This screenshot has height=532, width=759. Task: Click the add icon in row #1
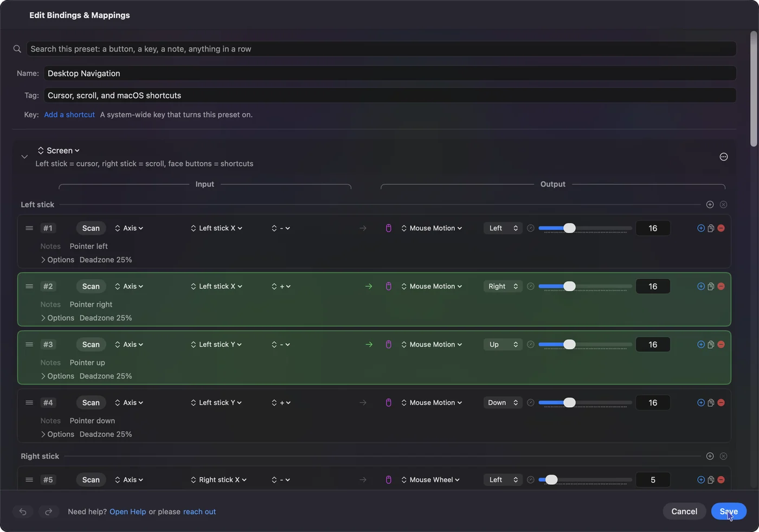(x=700, y=228)
